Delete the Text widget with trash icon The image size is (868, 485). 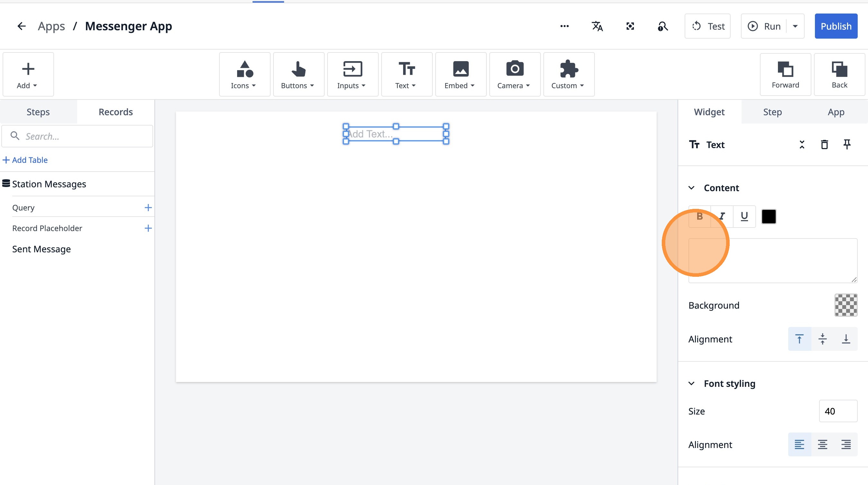tap(824, 145)
